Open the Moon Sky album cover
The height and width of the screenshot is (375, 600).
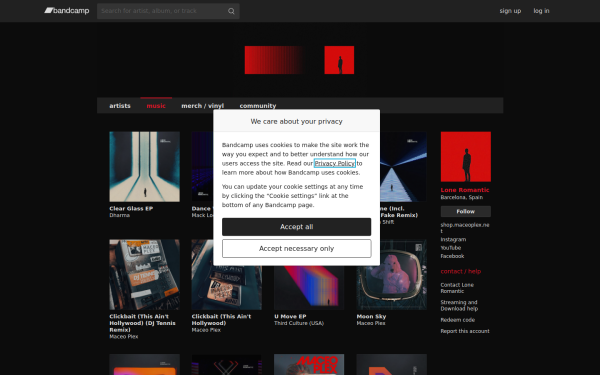391,275
